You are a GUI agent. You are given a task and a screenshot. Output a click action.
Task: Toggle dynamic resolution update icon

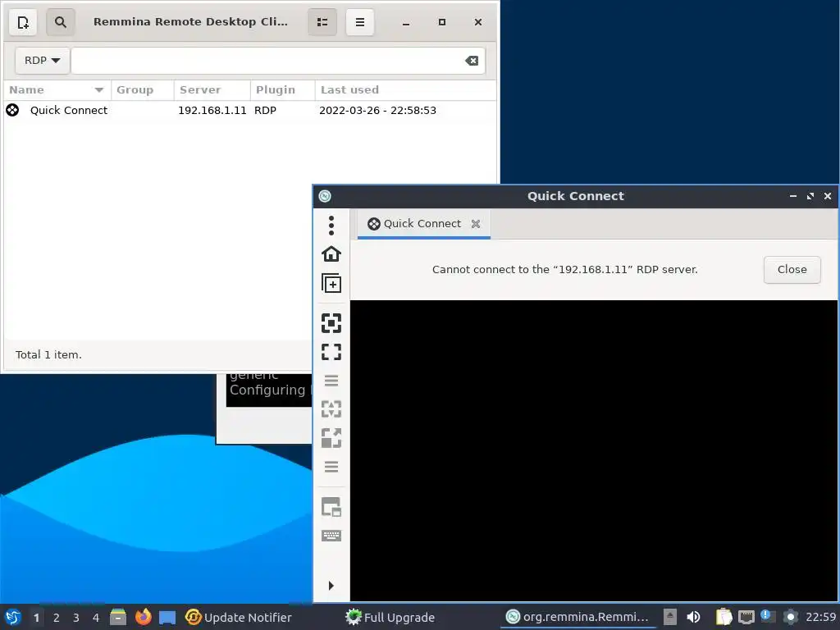pos(331,409)
